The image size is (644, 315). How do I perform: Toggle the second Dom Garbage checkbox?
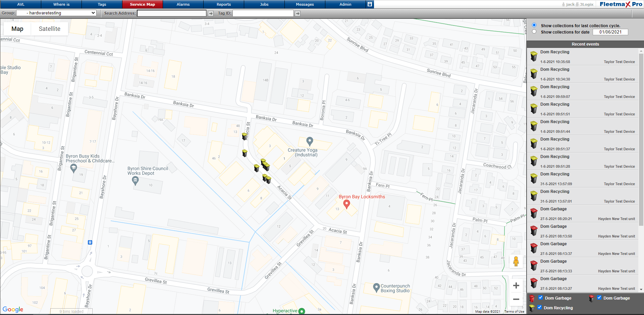pos(599,298)
